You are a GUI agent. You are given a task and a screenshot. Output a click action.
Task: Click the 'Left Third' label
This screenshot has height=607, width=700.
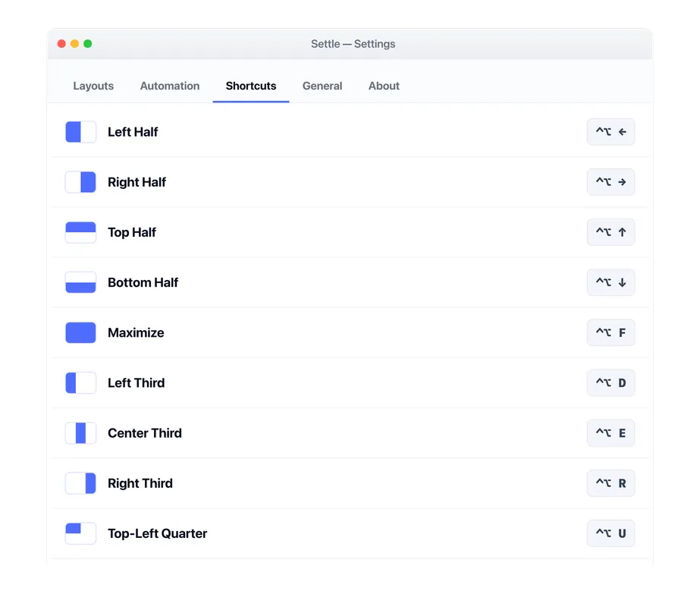[x=137, y=382]
